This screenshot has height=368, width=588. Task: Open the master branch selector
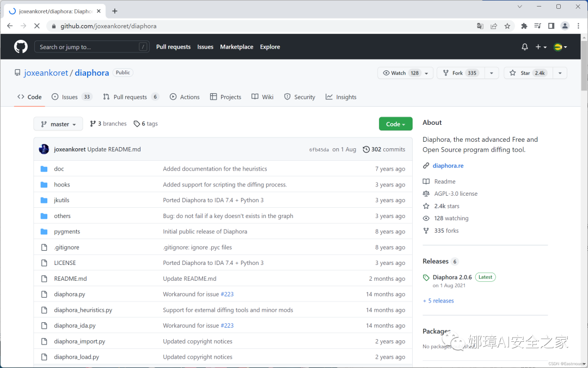pyautogui.click(x=58, y=124)
